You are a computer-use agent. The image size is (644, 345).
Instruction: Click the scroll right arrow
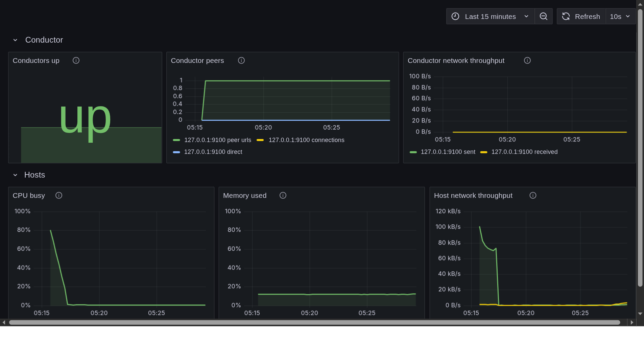pos(632,322)
